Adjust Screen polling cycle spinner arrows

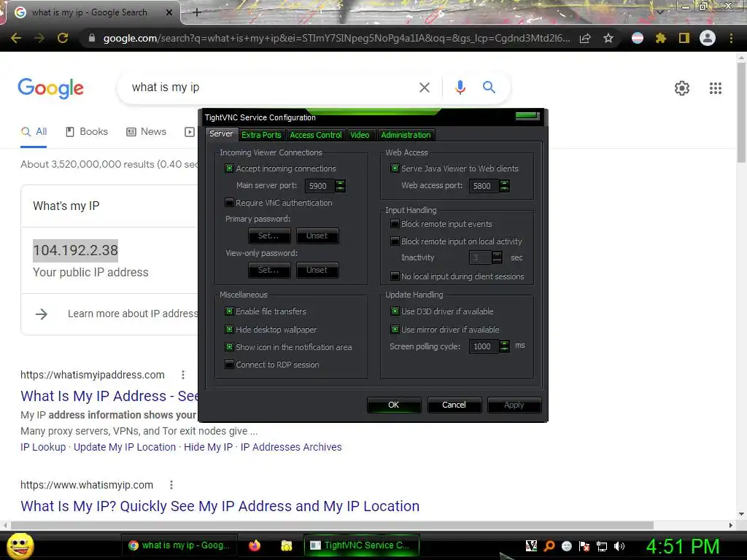coord(505,346)
